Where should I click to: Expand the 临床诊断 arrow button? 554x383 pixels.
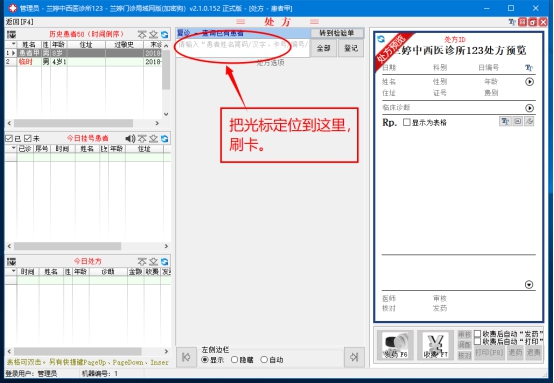[x=529, y=108]
